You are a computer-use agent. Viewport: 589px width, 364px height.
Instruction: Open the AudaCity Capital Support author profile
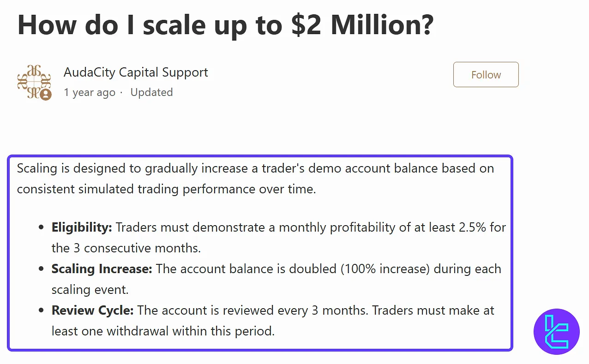pyautogui.click(x=135, y=72)
